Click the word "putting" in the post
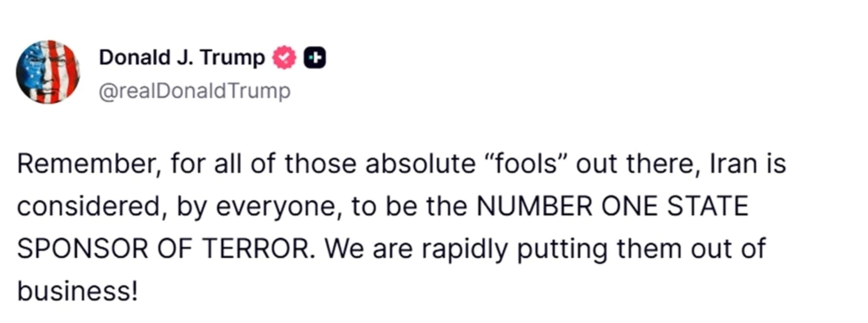The height and width of the screenshot is (323, 868). (x=562, y=250)
